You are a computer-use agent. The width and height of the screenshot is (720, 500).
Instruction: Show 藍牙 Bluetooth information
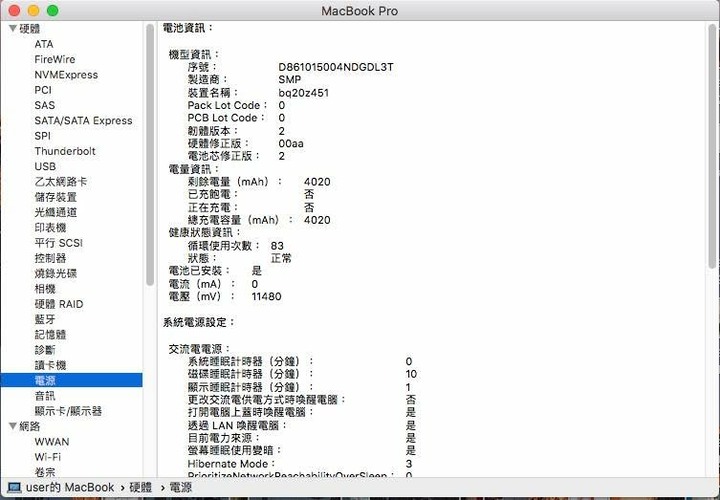45,319
